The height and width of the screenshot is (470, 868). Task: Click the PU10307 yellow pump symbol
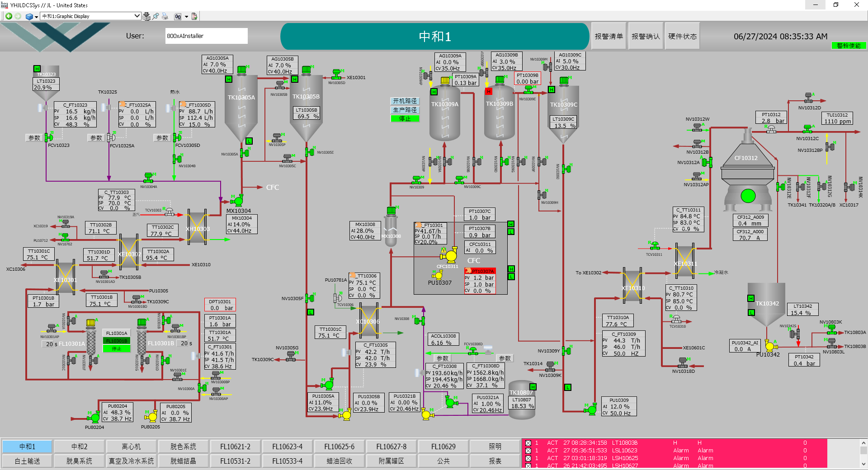pyautogui.click(x=437, y=275)
